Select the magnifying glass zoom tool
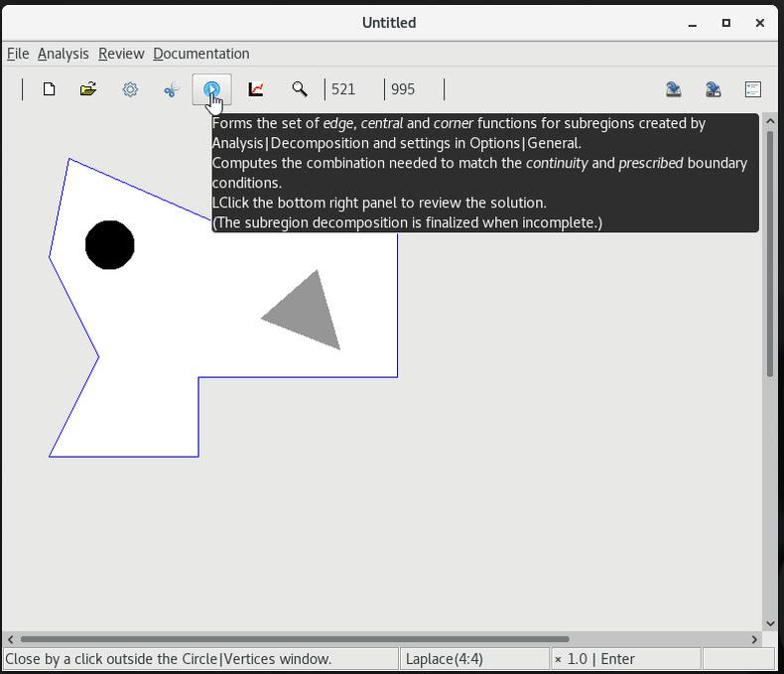The height and width of the screenshot is (674, 784). 299,89
